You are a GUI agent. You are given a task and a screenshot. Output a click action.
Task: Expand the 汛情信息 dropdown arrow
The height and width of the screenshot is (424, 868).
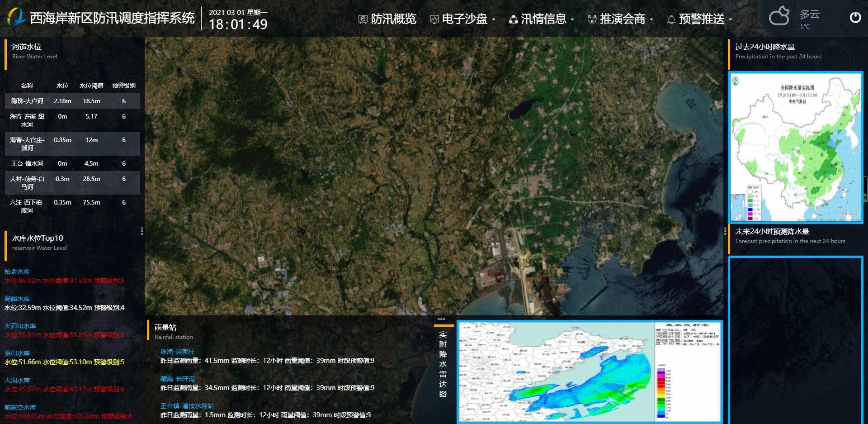(572, 19)
